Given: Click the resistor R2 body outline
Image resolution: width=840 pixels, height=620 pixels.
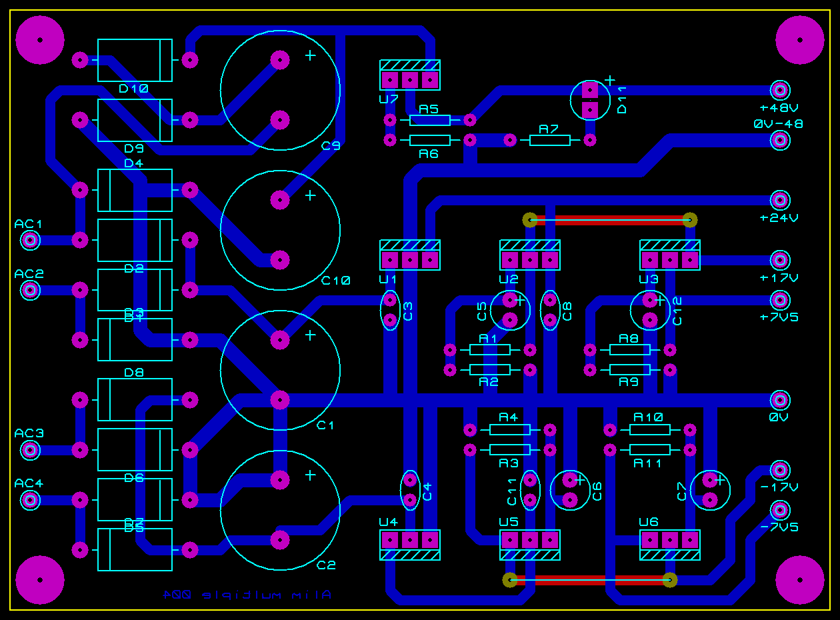Looking at the screenshot, I should [x=490, y=369].
